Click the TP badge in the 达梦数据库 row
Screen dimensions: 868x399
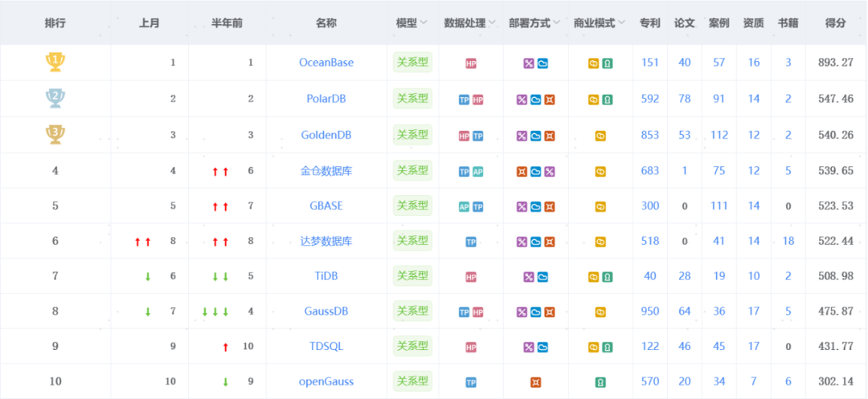tap(471, 242)
